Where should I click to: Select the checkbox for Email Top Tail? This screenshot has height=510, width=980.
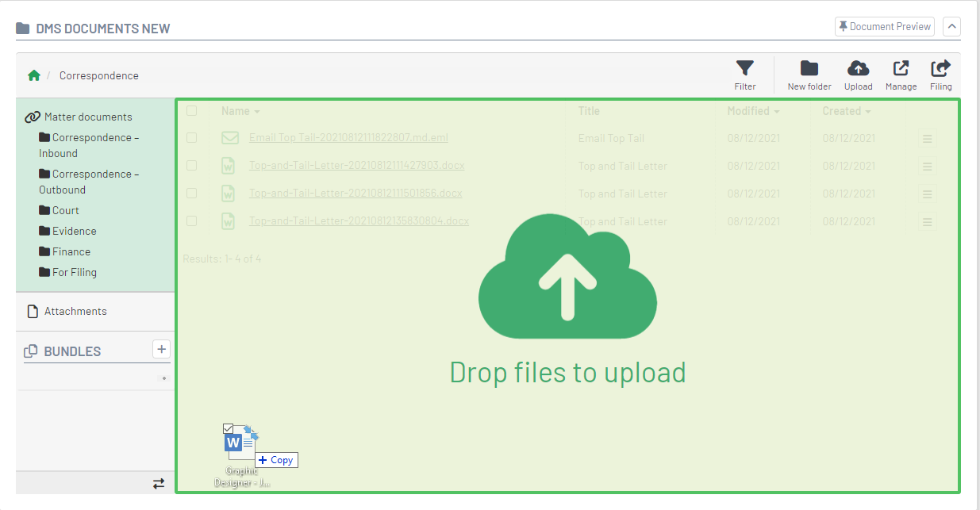point(191,137)
